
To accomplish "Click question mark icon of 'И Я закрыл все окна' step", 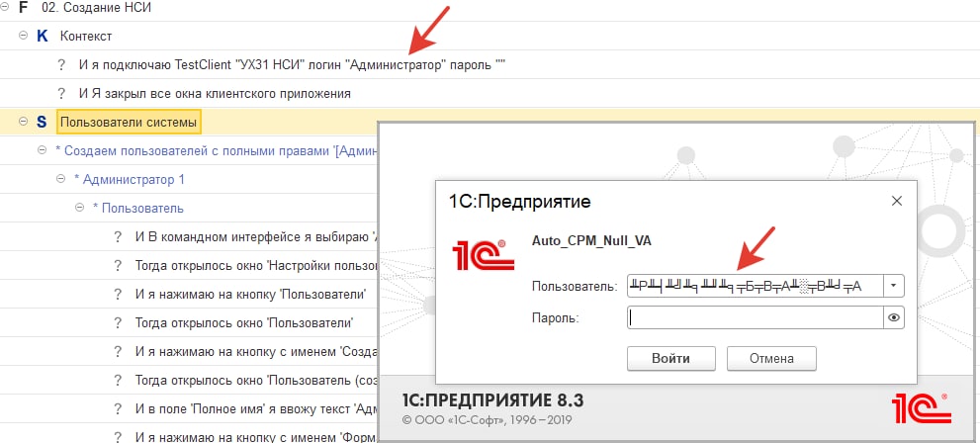I will click(61, 94).
